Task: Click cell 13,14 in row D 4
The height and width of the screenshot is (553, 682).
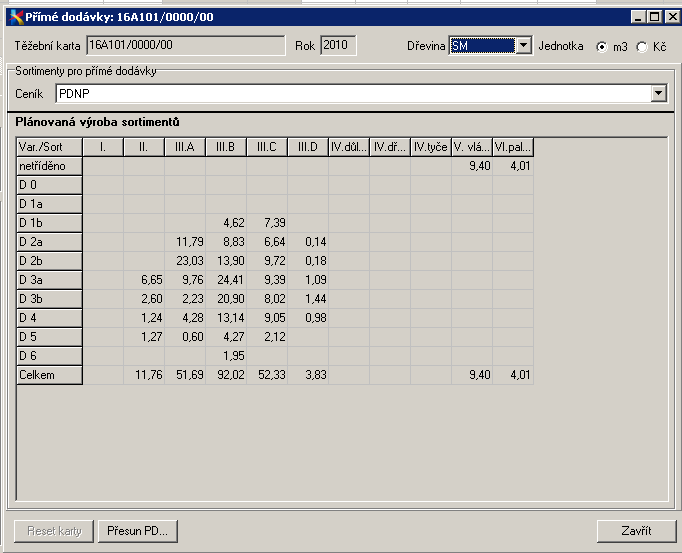Action: click(226, 318)
